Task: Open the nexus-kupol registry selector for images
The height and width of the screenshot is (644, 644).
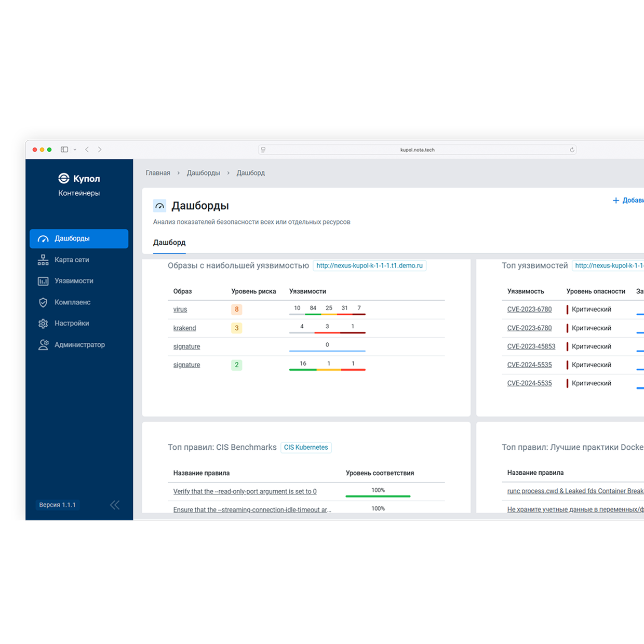Action: click(369, 266)
